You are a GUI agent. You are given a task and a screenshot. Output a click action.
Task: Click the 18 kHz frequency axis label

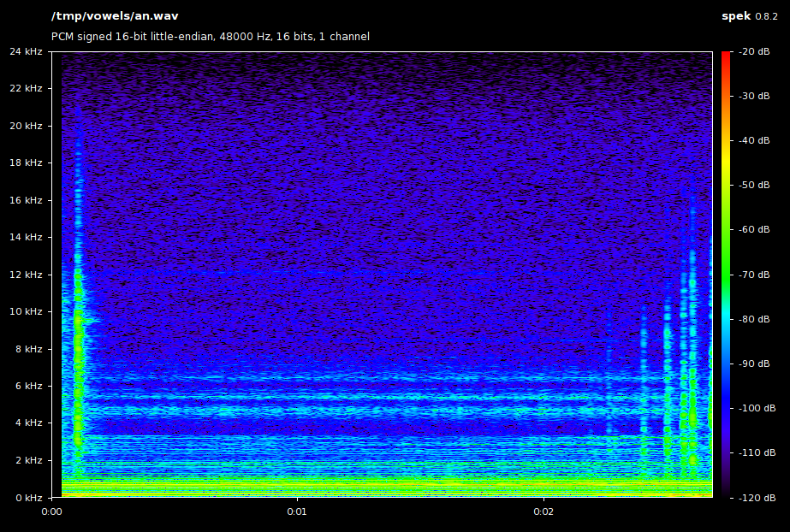pos(27,163)
